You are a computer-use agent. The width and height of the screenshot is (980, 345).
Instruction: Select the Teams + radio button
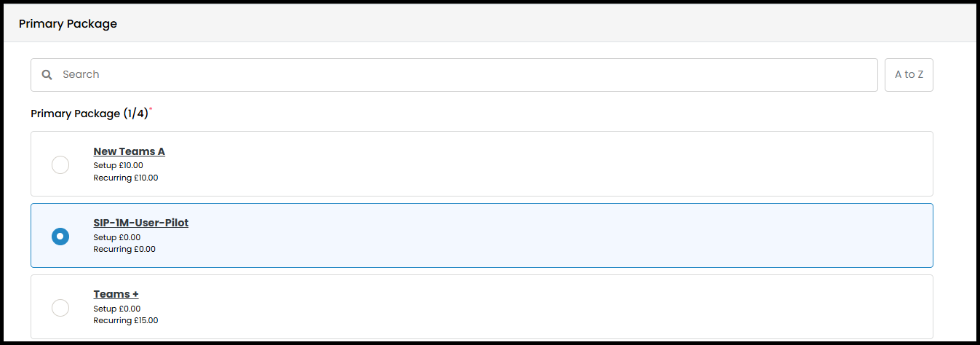pos(60,307)
